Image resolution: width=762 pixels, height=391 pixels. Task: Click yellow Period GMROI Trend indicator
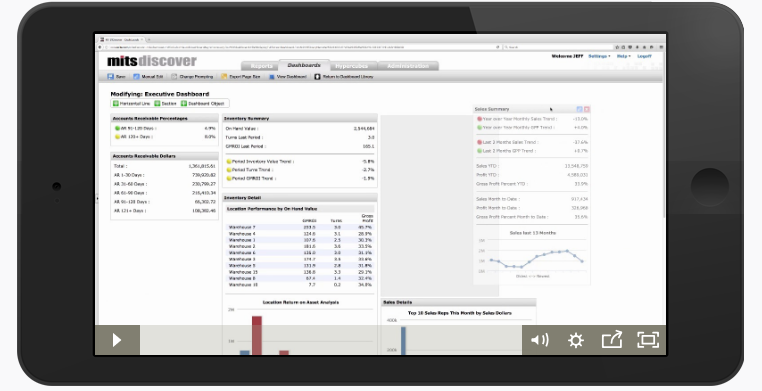click(228, 178)
